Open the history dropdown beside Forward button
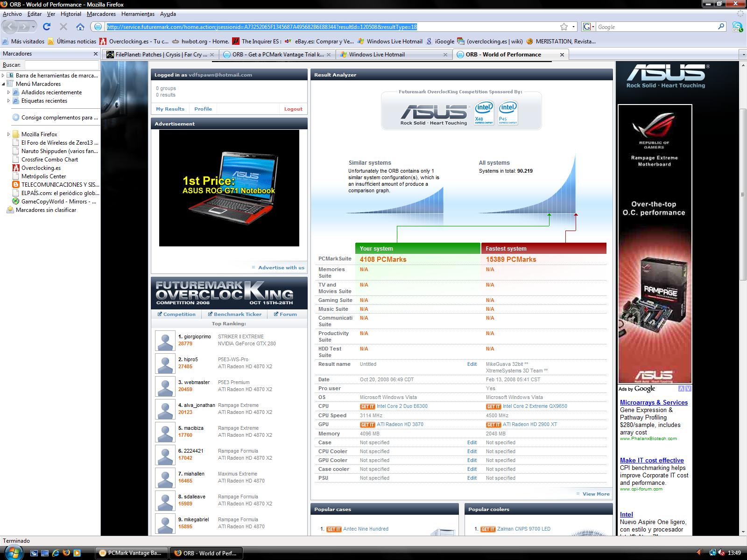Screen dimensions: 747x560 pyautogui.click(x=33, y=27)
